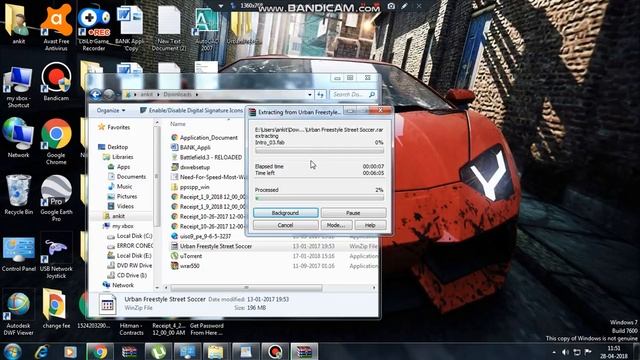Pause the extraction
Image resolution: width=640 pixels, height=360 pixels.
tap(353, 213)
